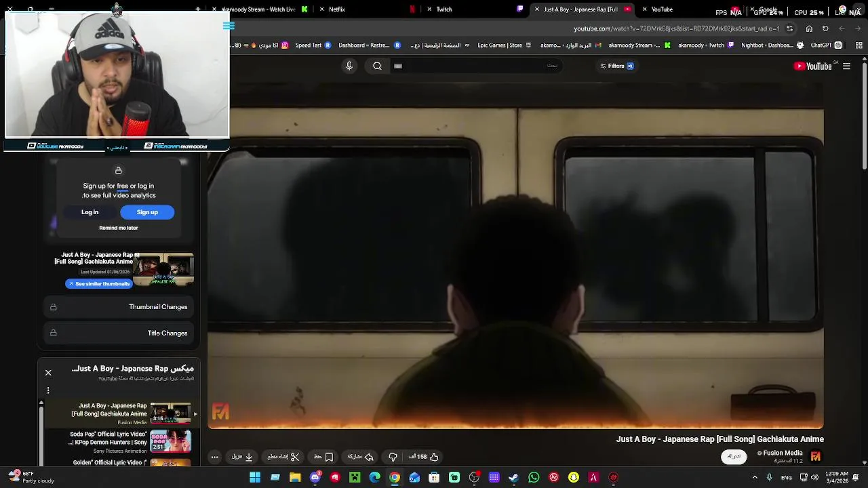The width and height of the screenshot is (868, 488).
Task: Close the Just A Boy browser tab
Action: (x=537, y=9)
